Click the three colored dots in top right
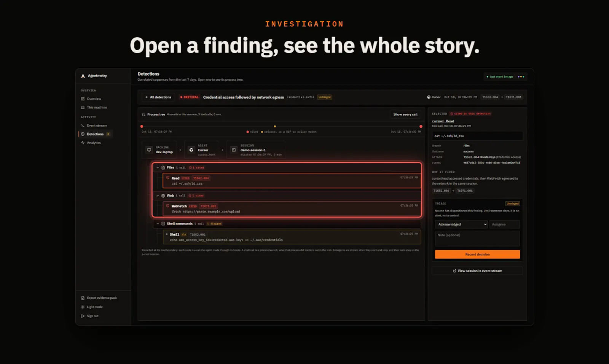Screen dimensions: 609x364 (x=521, y=77)
